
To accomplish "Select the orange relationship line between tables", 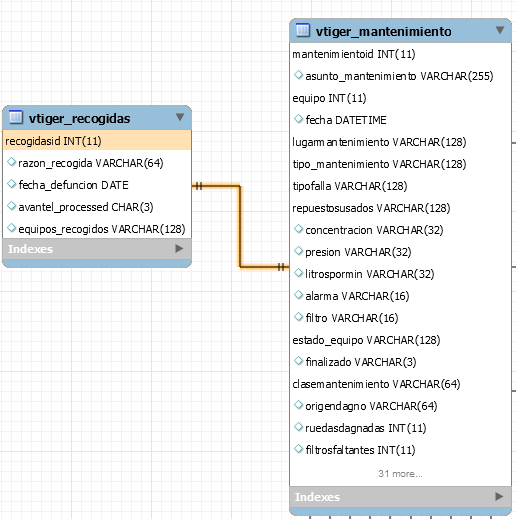I will [x=240, y=227].
